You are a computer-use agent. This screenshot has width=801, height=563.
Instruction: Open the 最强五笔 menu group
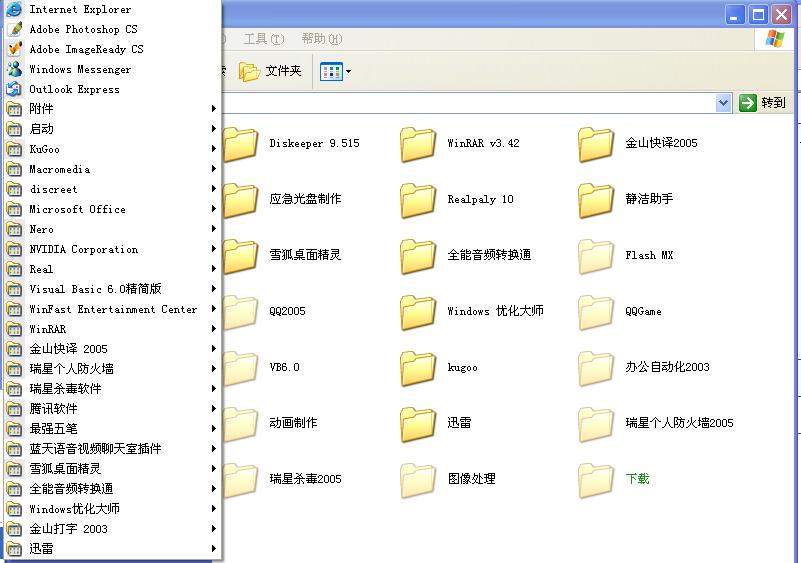(112, 428)
